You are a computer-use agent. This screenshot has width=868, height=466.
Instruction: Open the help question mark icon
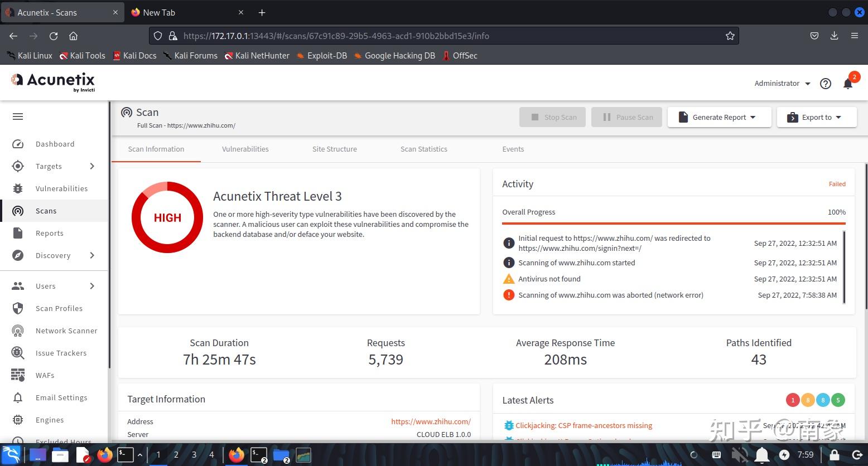pyautogui.click(x=826, y=84)
